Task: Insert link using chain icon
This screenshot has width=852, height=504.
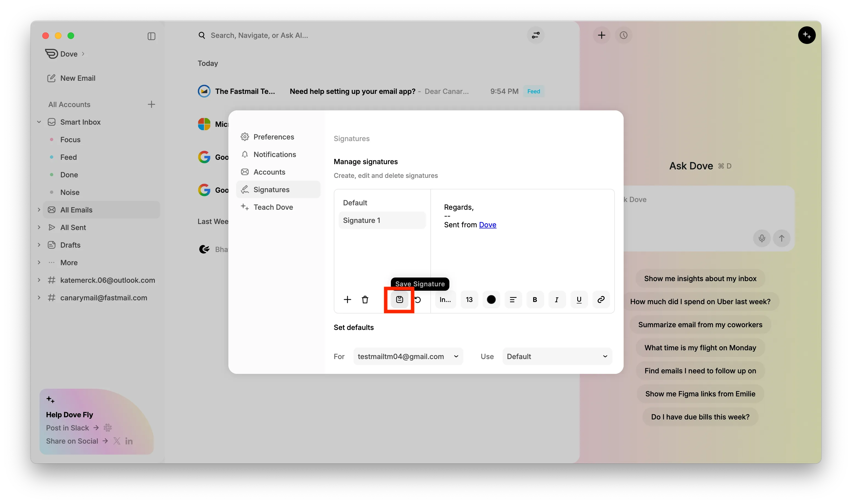Action: coord(601,299)
